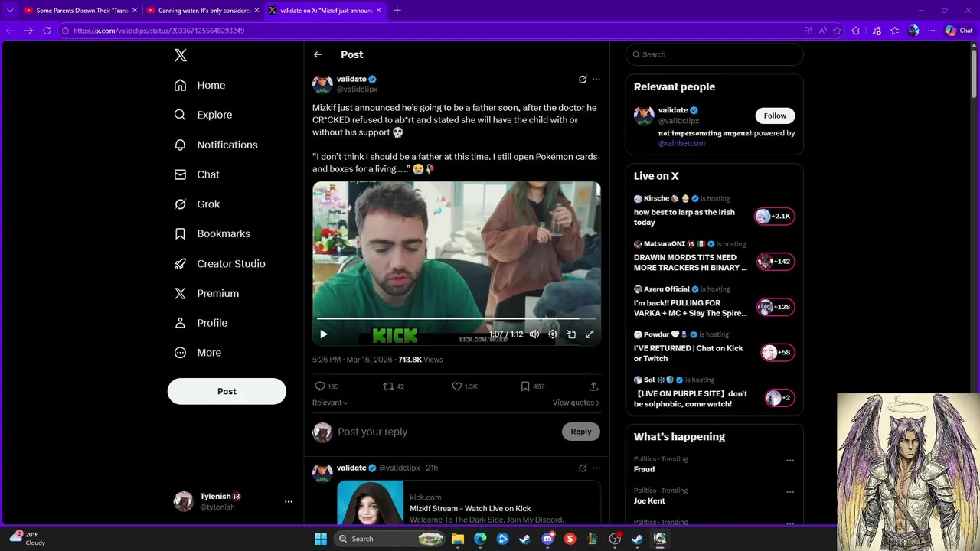Open Notifications from the sidebar
The image size is (980, 551).
pyautogui.click(x=216, y=145)
